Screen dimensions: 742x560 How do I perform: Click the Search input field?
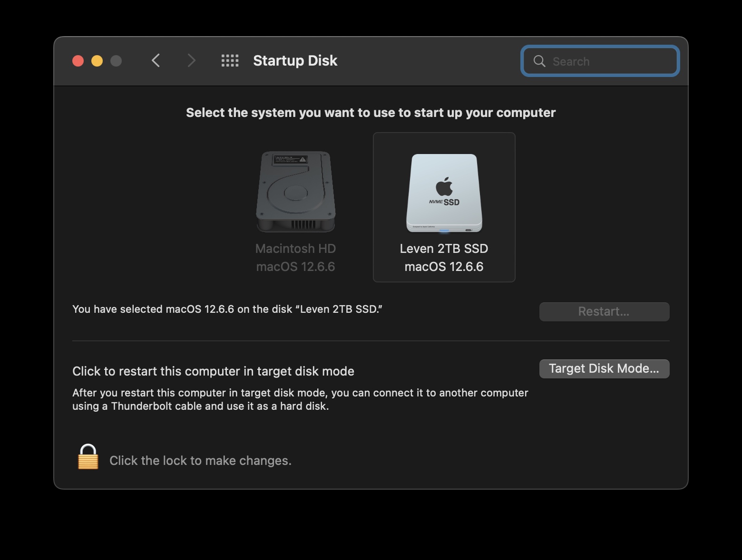click(x=600, y=61)
